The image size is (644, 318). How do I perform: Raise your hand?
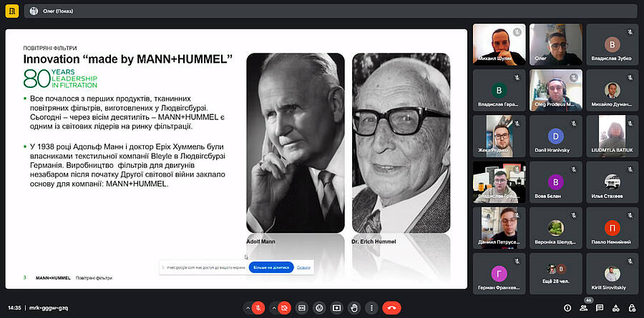click(x=354, y=308)
